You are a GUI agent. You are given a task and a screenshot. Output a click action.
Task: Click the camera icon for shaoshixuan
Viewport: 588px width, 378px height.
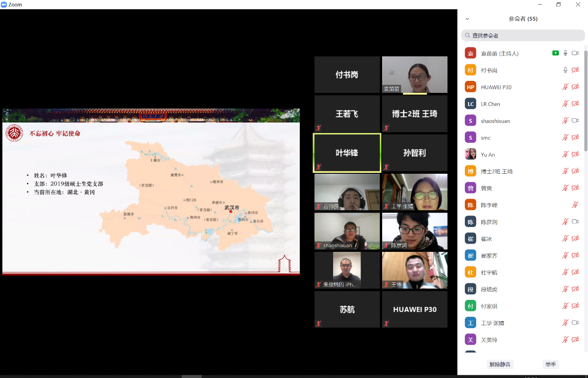[575, 121]
